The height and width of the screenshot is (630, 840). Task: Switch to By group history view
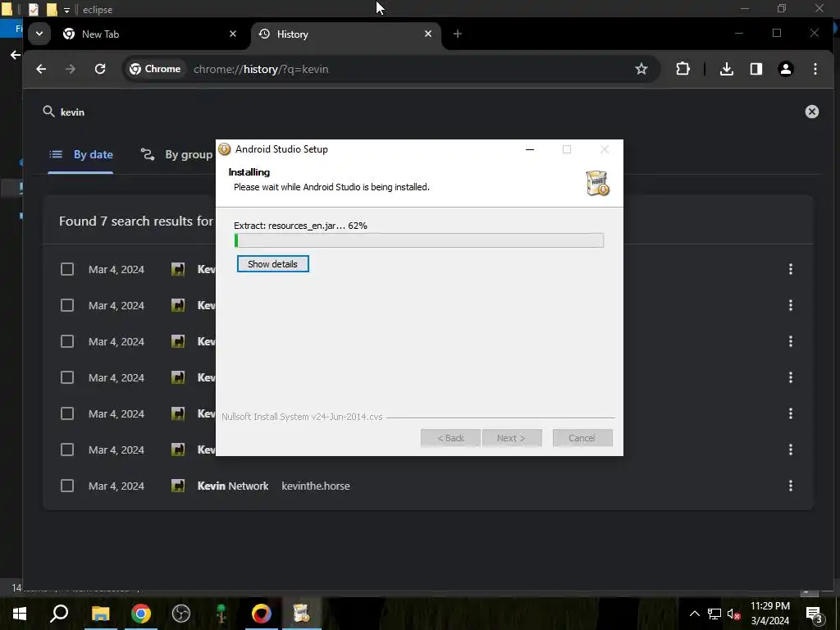(x=177, y=155)
